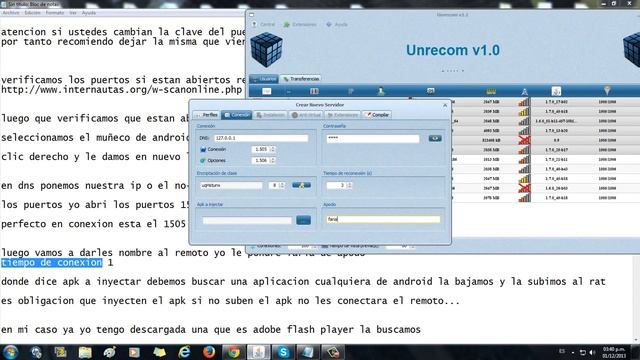Click the key length spinner showing 8
This screenshot has width=640, height=360.
coord(277,185)
